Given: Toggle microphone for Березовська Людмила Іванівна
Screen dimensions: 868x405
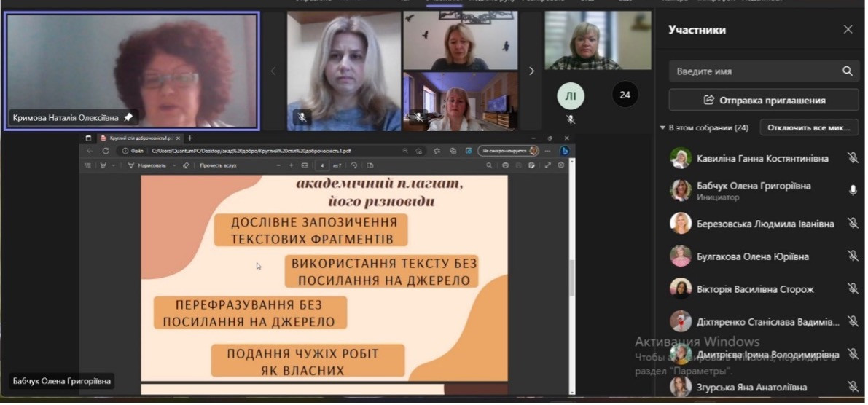Looking at the screenshot, I should (853, 224).
